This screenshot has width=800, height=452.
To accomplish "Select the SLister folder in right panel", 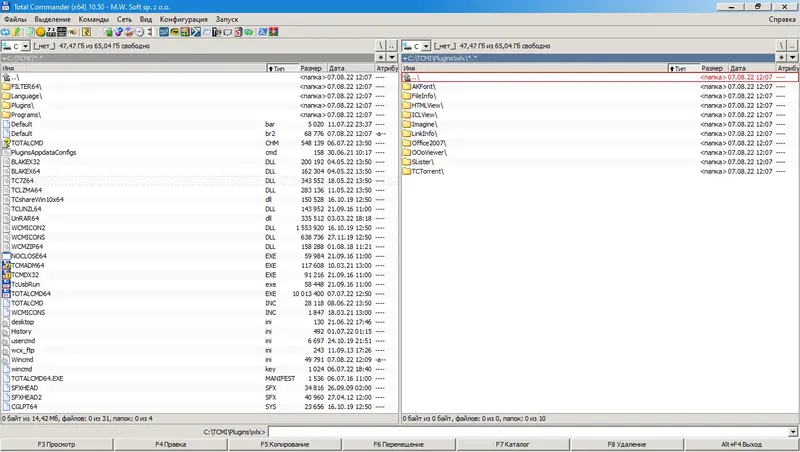I will click(x=600, y=162).
